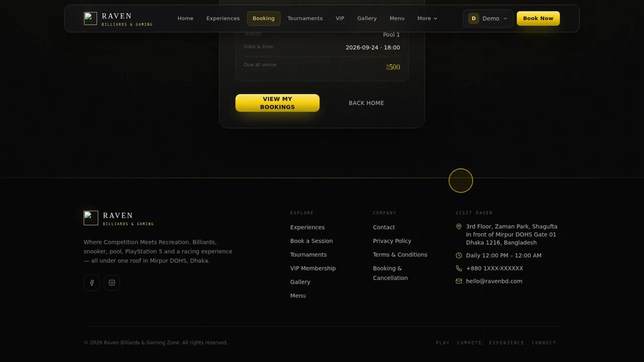Image resolution: width=644 pixels, height=362 pixels.
Task: Open the Contact footer link
Action: pyautogui.click(x=384, y=227)
